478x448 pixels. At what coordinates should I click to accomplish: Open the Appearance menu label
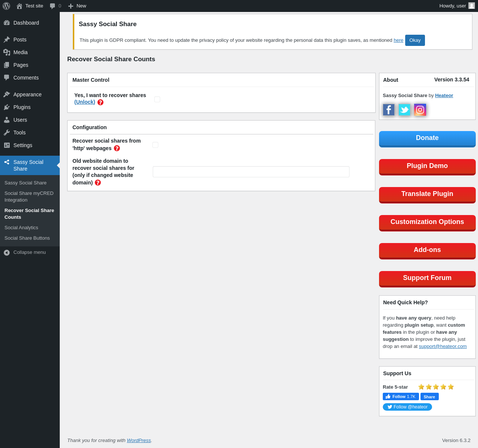pyautogui.click(x=27, y=94)
